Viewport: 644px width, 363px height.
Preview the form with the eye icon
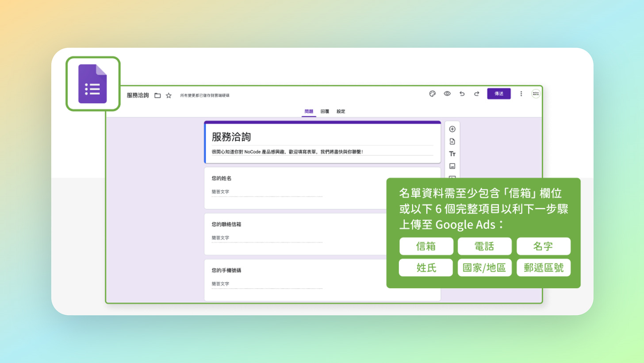point(447,93)
